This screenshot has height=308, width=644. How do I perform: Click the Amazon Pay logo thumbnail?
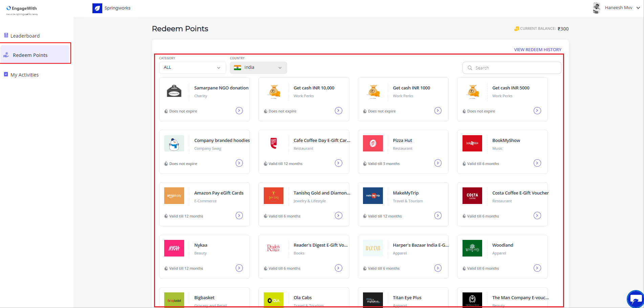[174, 196]
